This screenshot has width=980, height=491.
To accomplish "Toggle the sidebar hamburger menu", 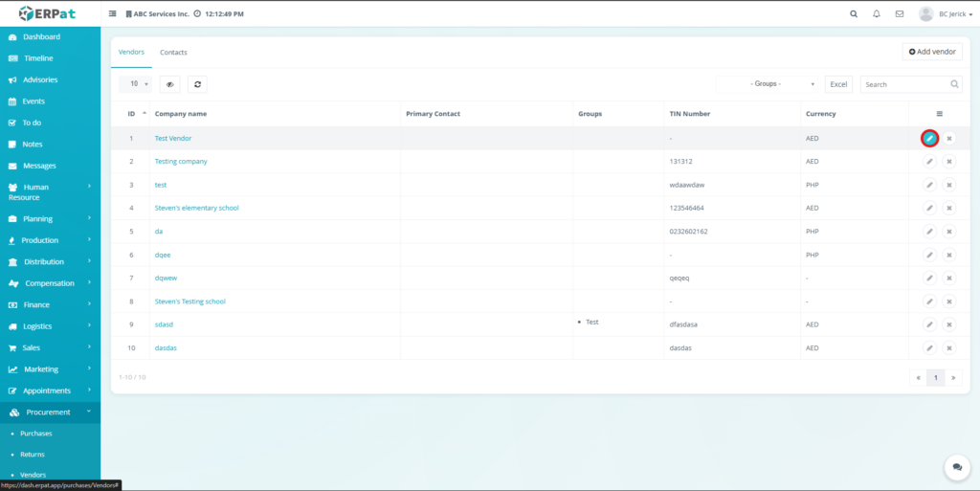I will 113,14.
